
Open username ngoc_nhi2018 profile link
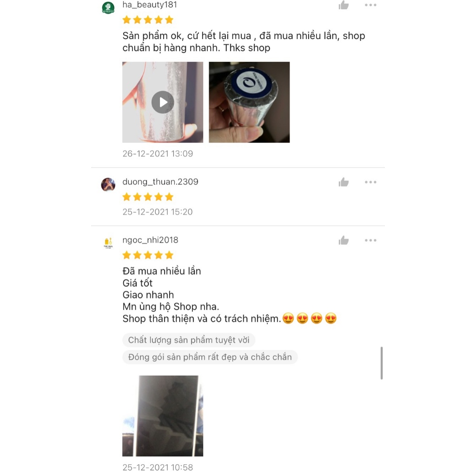pyautogui.click(x=150, y=240)
